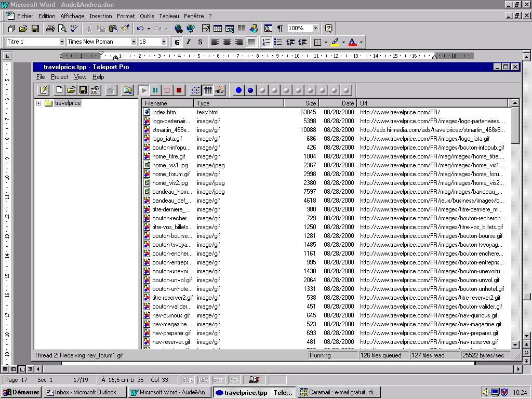Viewport: 532px width, 399px height.
Task: Launch Teleport Pro's New Project Wizard icon
Action: 44,90
